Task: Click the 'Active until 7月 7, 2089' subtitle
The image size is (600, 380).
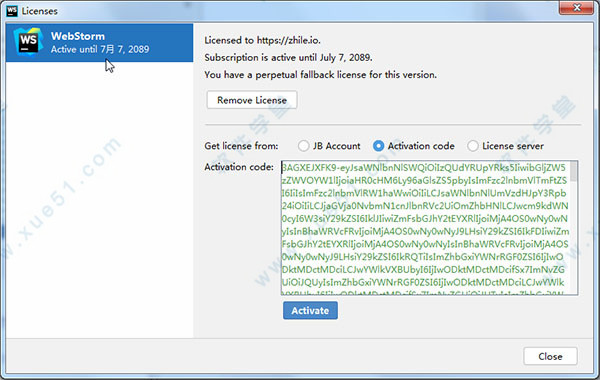Action: point(100,49)
